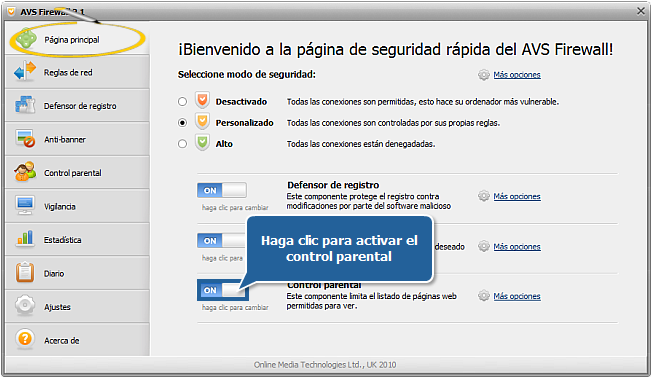This screenshot has width=652, height=378.
Task: Toggle the Defensor de registro ON switch
Action: (x=222, y=190)
